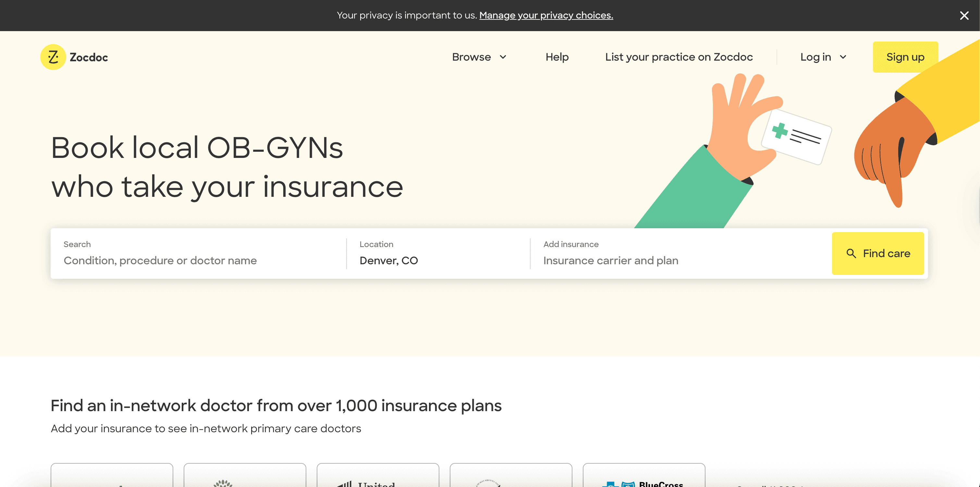This screenshot has height=487, width=980.
Task: Click the circular-seal insurance card
Action: tap(510, 478)
